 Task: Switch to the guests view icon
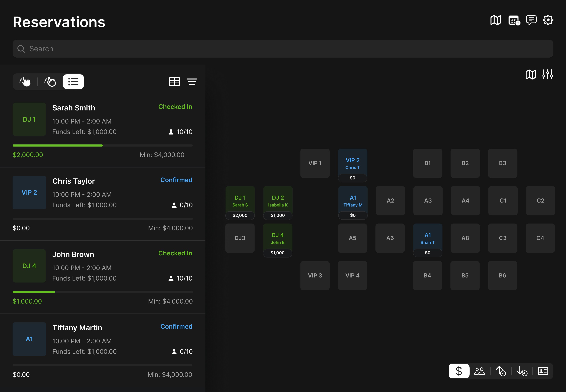pyautogui.click(x=480, y=371)
